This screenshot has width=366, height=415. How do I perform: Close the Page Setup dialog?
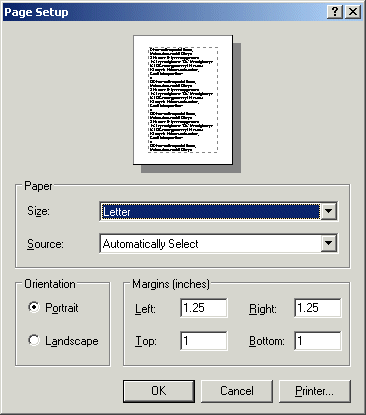click(x=353, y=12)
